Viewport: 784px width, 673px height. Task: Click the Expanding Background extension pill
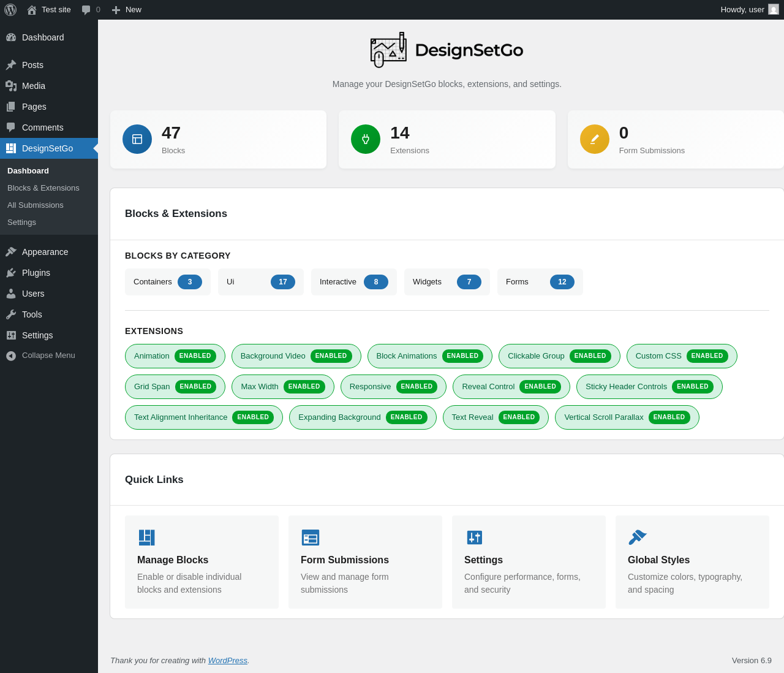click(x=363, y=417)
